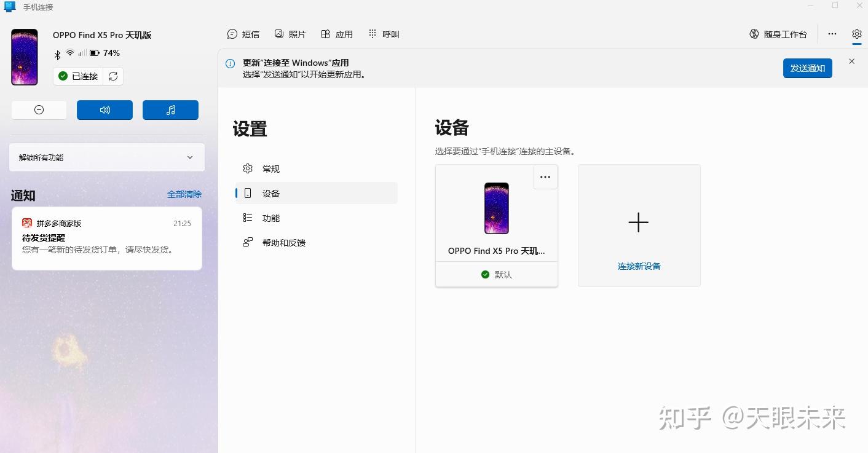Switch to the 照片 photos tab
The image size is (868, 453).
[x=290, y=34]
